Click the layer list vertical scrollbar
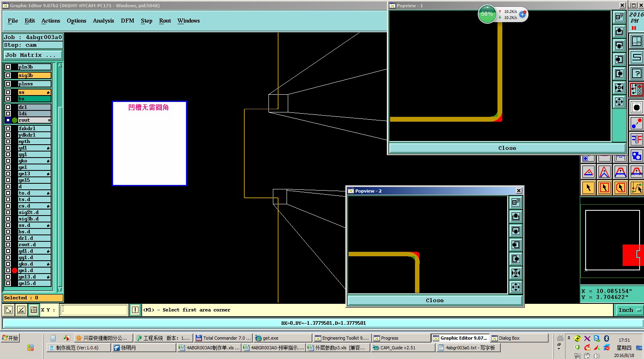Screen dimensions: 644x359 coord(60,177)
